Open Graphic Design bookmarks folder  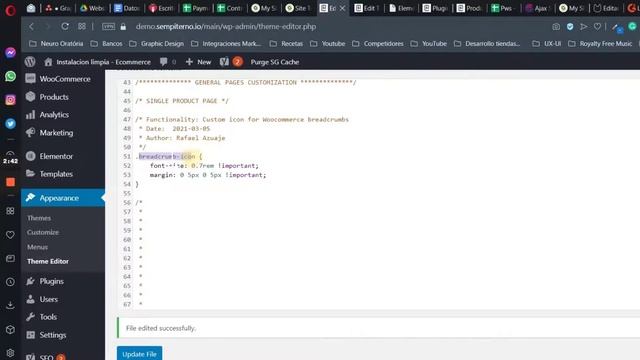tap(157, 44)
